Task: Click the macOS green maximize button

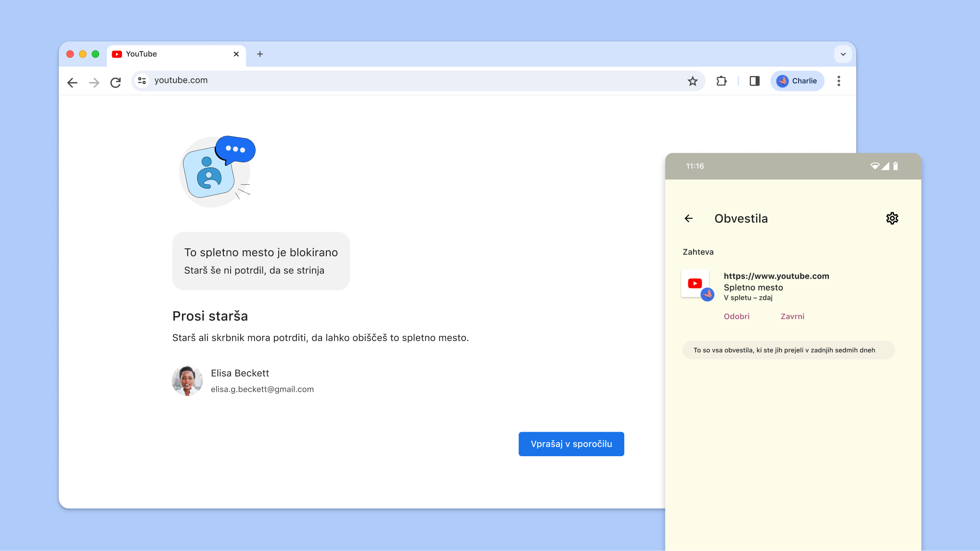Action: [x=95, y=54]
